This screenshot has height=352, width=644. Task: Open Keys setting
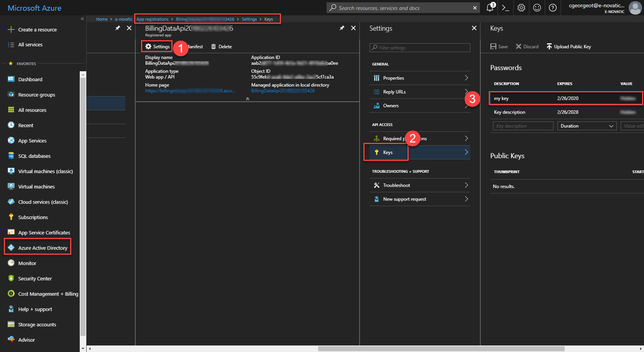pos(420,152)
